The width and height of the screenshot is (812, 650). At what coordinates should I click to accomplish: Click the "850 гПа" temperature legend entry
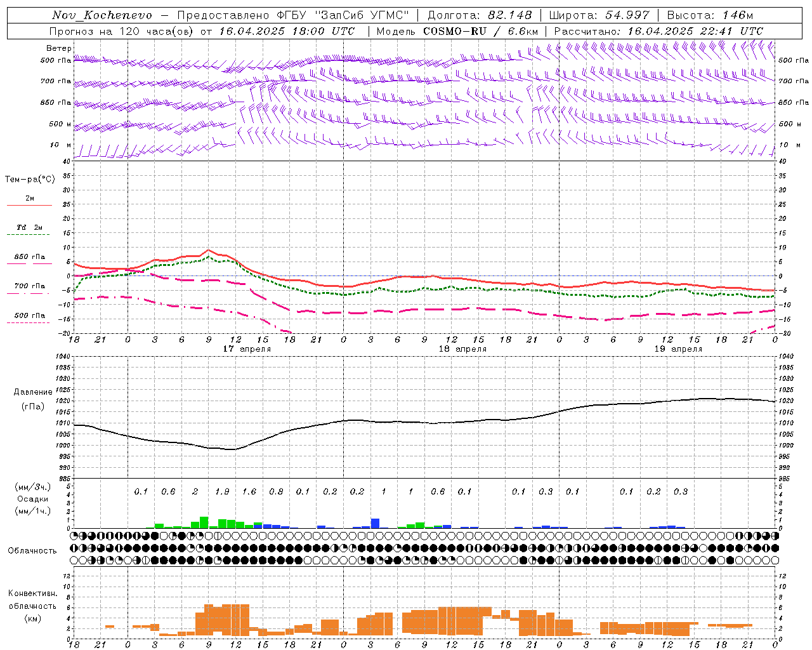30,257
